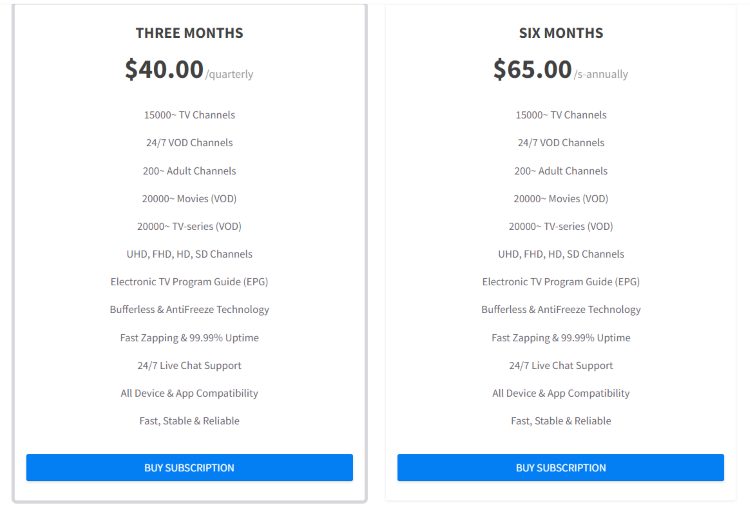Click UHD, FHD, HD, SD Channels in Six Months plan
This screenshot has height=505, width=750.
(x=561, y=254)
